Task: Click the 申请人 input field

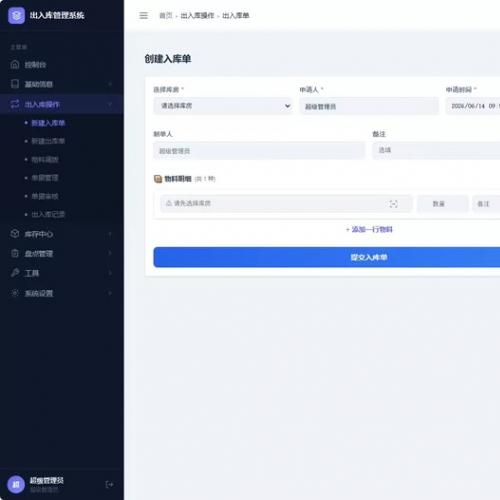Action: click(369, 106)
